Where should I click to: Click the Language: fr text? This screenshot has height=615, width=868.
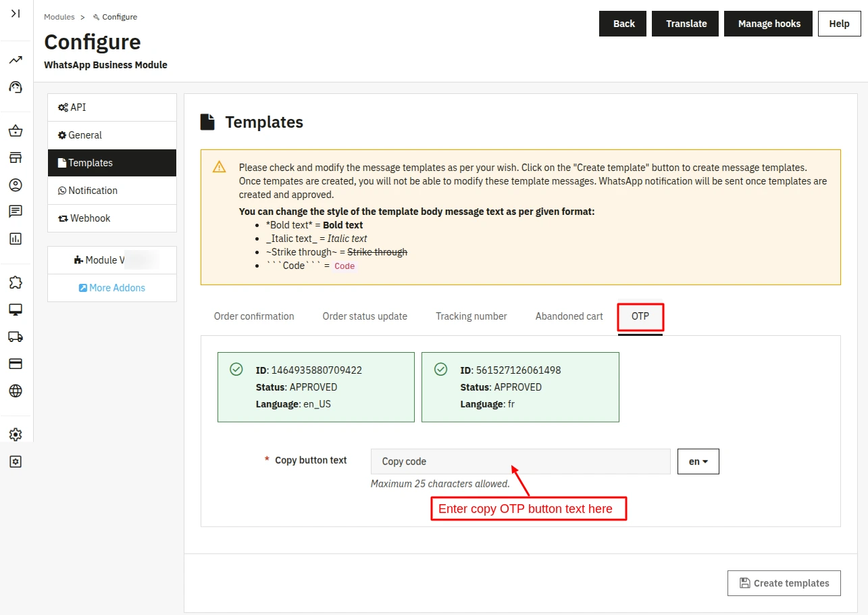click(x=488, y=404)
